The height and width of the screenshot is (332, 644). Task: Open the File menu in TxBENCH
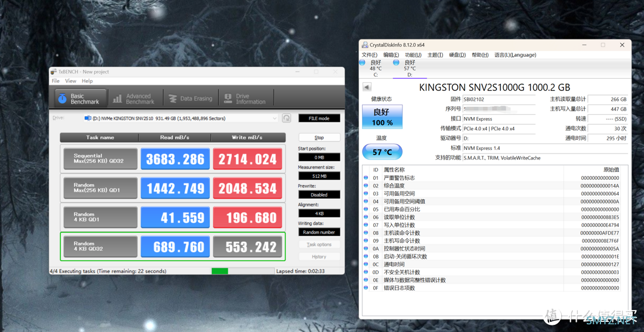55,81
